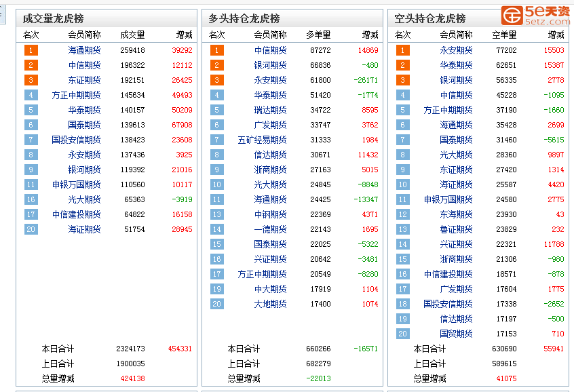Select change value 67908 for 国泰期货
The image size is (574, 392).
click(x=182, y=125)
